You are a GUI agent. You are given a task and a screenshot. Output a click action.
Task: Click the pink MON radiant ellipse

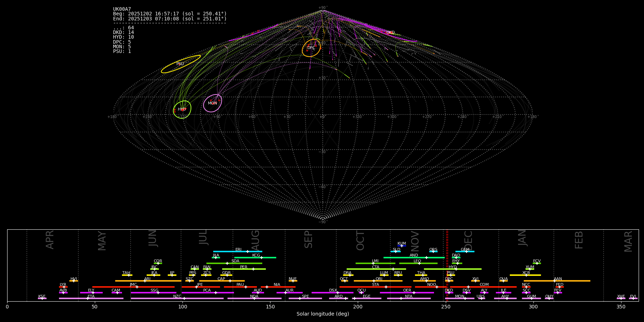213,103
